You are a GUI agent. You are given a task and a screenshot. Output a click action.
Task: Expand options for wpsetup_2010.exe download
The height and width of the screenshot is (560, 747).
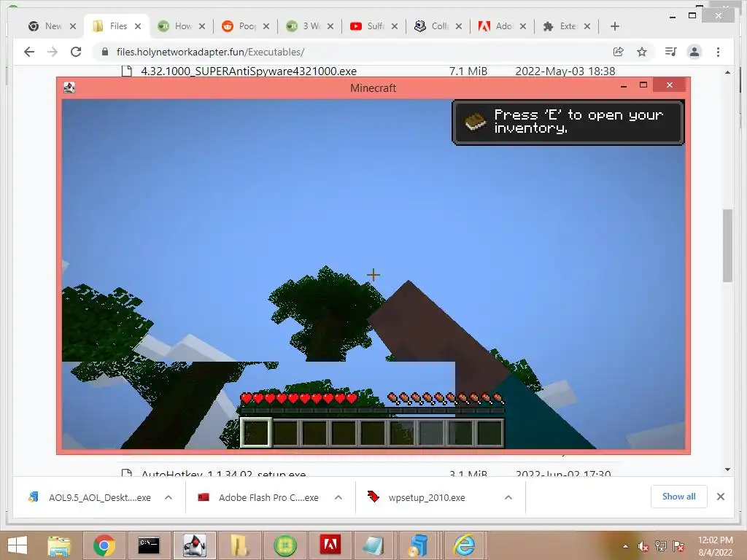[x=508, y=497]
